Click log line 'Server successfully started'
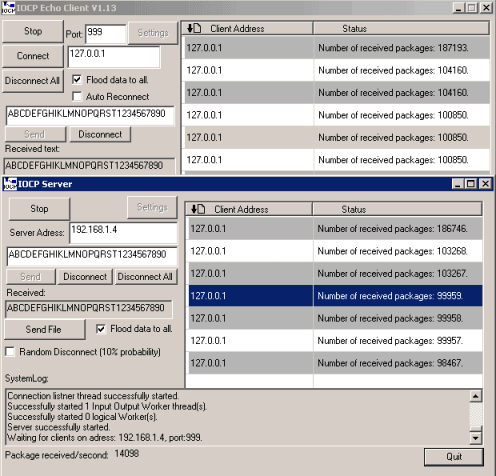This screenshot has width=496, height=476. point(59,427)
